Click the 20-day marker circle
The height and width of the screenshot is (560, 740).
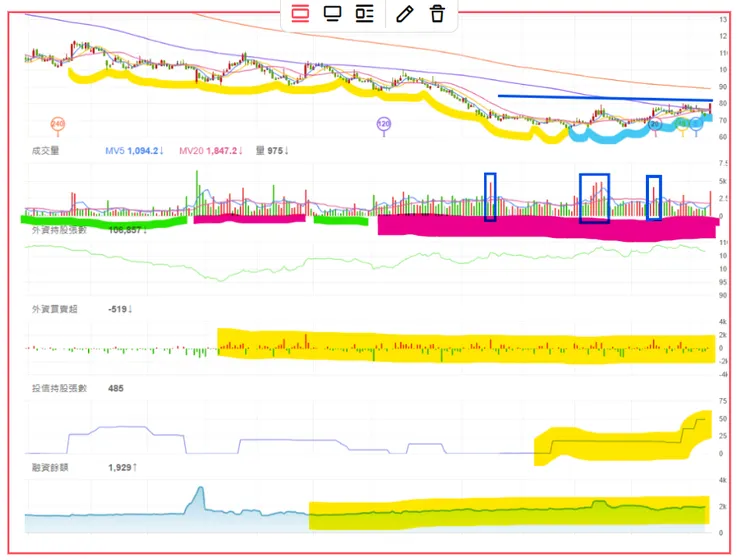coord(655,125)
